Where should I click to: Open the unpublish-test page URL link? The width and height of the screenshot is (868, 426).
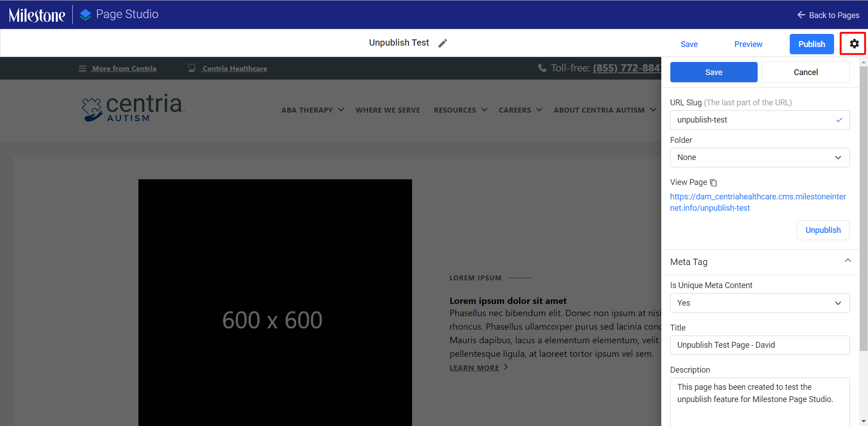758,202
